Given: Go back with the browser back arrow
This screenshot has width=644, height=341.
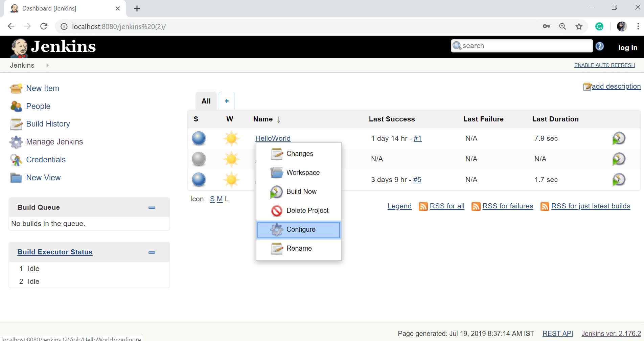Looking at the screenshot, I should 11,26.
